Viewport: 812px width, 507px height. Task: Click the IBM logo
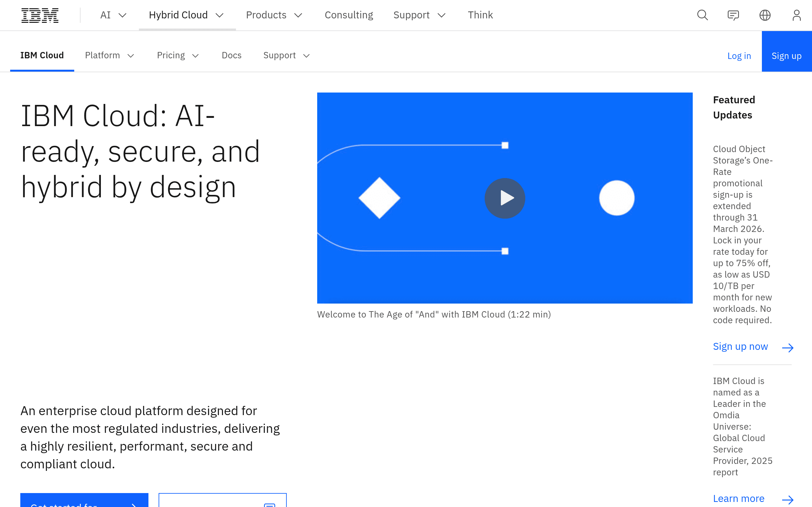pos(40,15)
